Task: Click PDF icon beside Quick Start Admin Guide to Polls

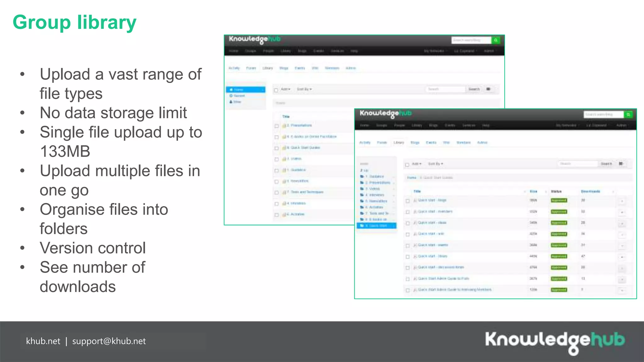Action: [415, 279]
